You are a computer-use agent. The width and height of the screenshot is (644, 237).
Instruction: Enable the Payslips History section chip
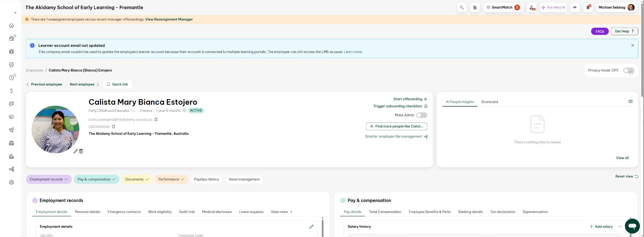[207, 179]
